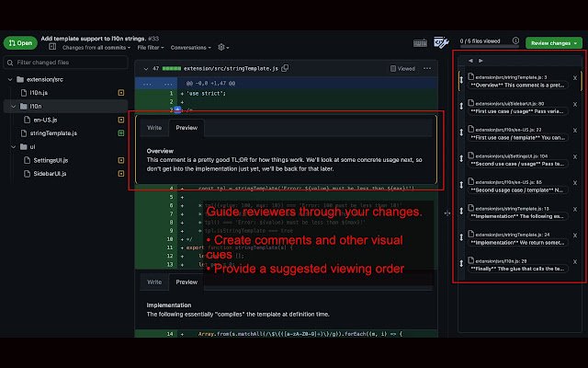Open en-US.js in the file tree
Viewport: 588px width, 368px height.
tap(45, 120)
